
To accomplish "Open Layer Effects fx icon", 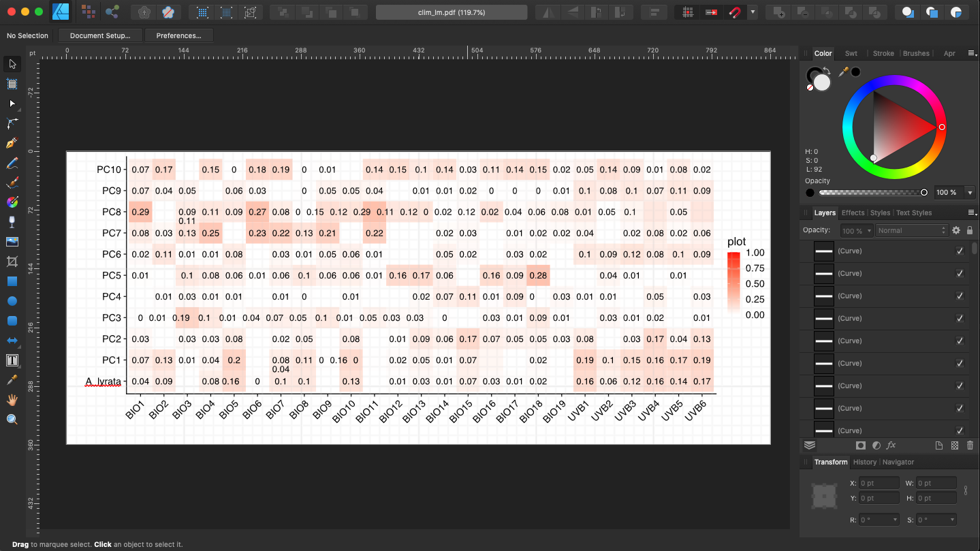I will 891,445.
